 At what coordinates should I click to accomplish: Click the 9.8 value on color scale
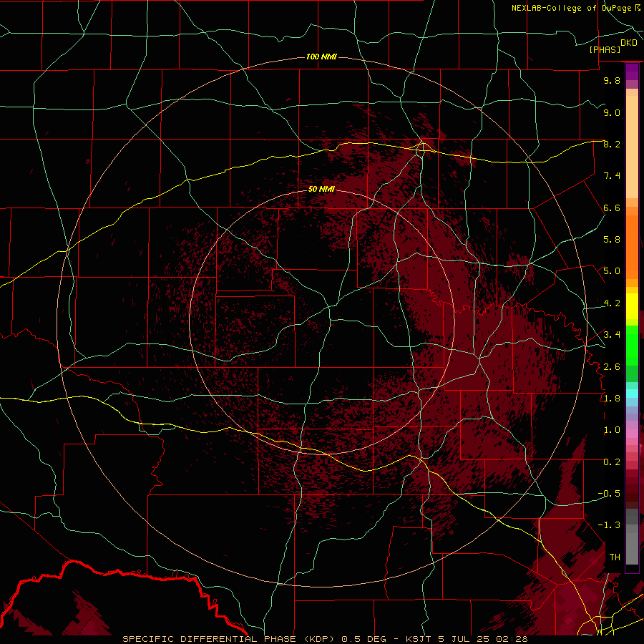[612, 80]
